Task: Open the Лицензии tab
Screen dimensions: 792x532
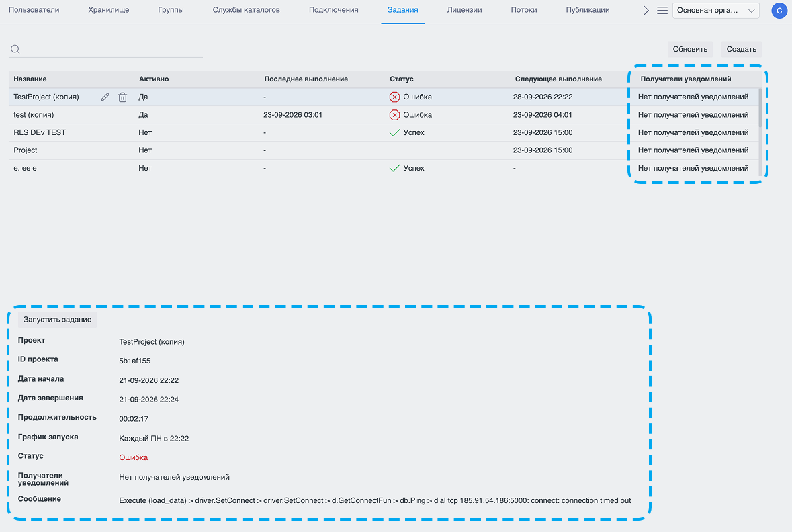Action: [x=464, y=10]
